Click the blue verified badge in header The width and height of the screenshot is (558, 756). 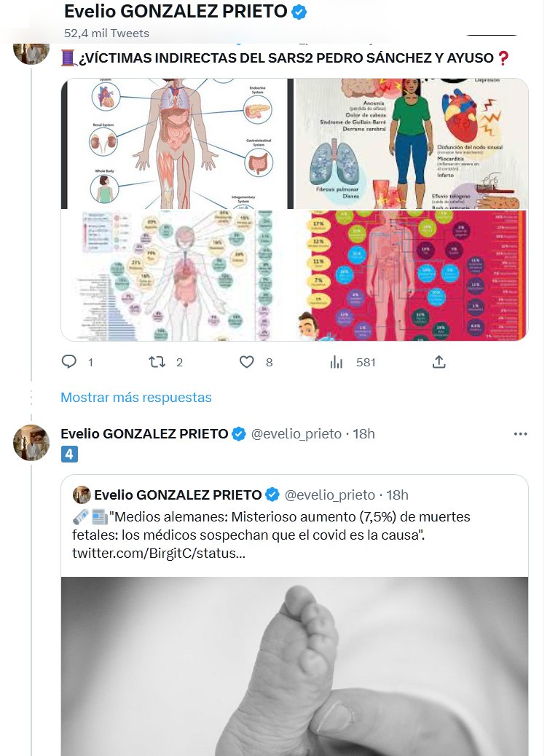tap(299, 12)
